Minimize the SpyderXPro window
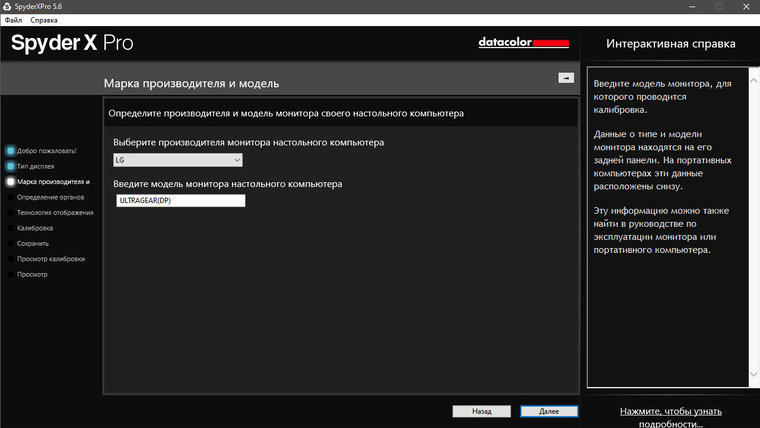Viewport: 760px width, 428px height. [x=692, y=6]
